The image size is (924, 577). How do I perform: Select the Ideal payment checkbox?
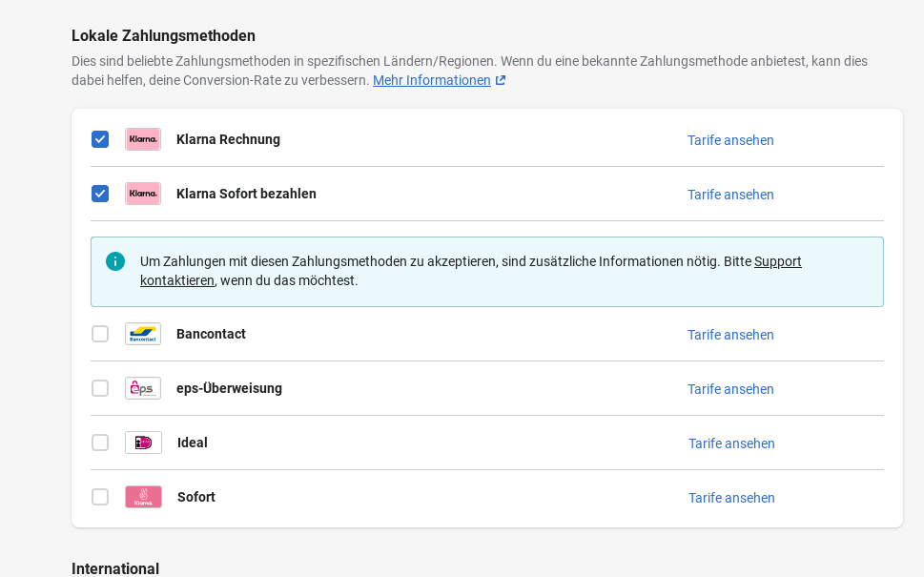(x=100, y=443)
